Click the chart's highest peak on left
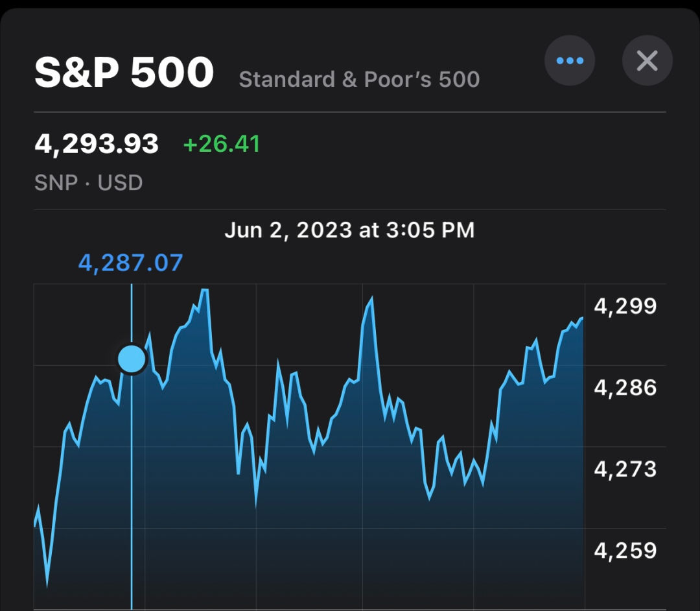700x611 pixels. click(204, 291)
